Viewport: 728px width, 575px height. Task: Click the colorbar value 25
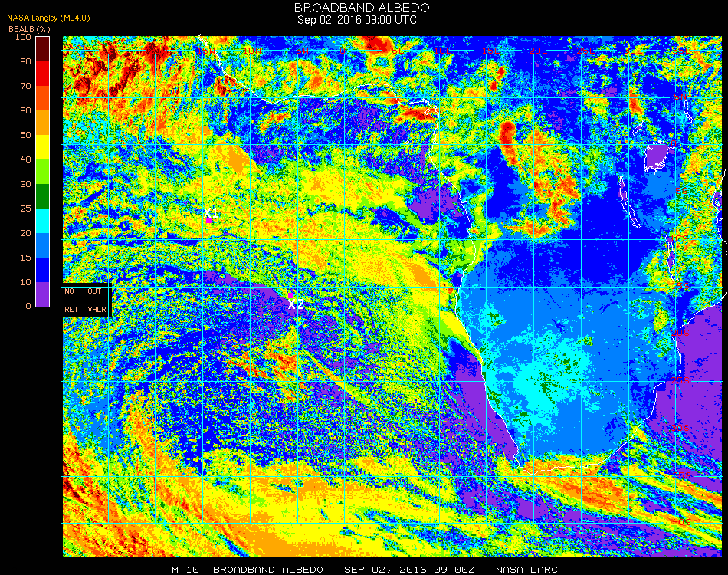pyautogui.click(x=25, y=209)
